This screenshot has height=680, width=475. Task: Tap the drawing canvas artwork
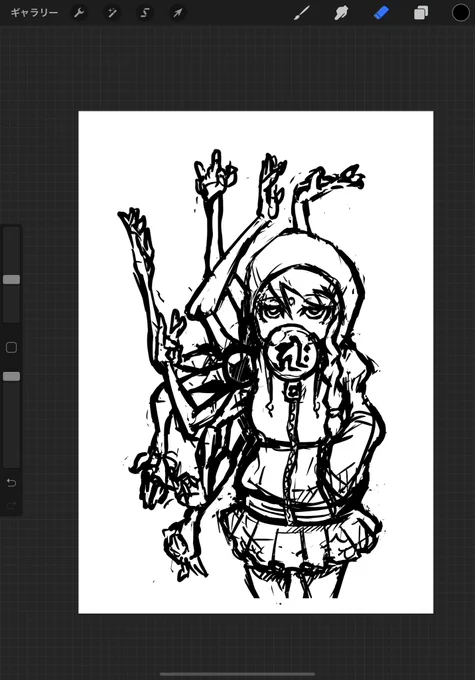pos(256,362)
